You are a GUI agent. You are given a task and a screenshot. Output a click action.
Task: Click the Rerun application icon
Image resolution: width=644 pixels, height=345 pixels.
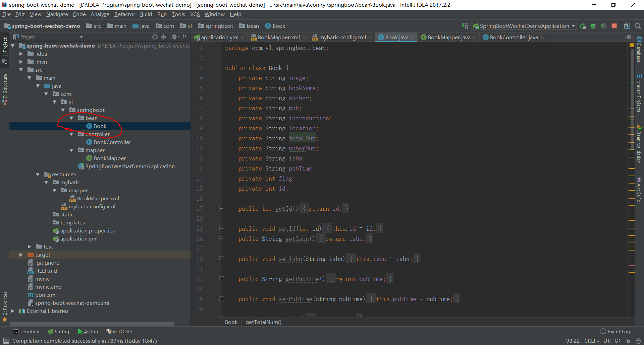(x=583, y=26)
